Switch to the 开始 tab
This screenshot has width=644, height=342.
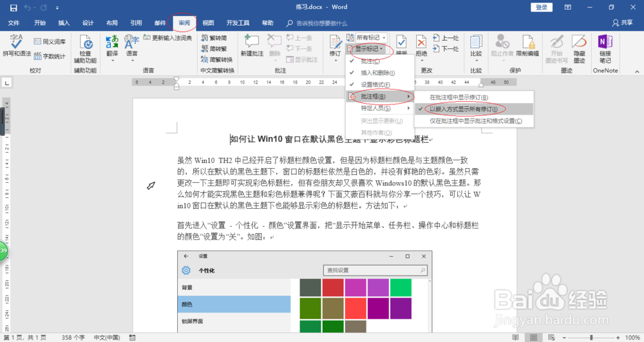40,23
